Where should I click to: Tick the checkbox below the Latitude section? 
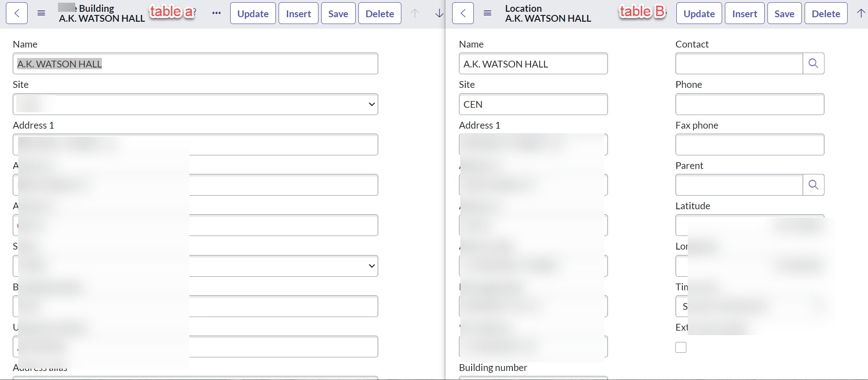coord(681,347)
